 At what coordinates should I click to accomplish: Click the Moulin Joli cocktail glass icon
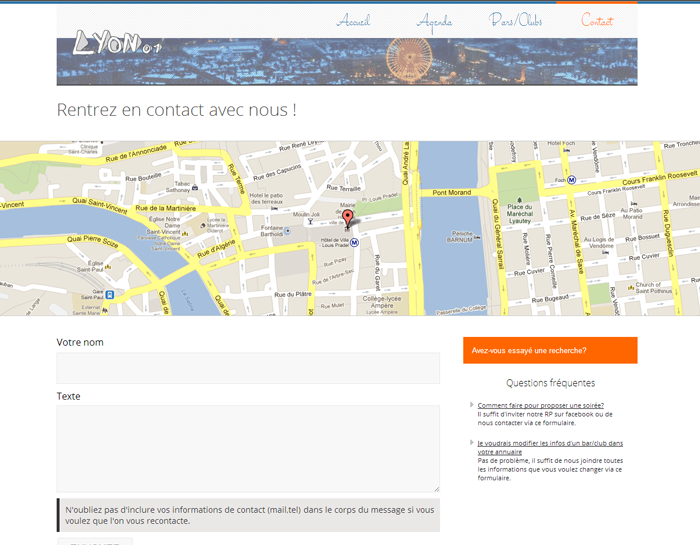(x=310, y=222)
